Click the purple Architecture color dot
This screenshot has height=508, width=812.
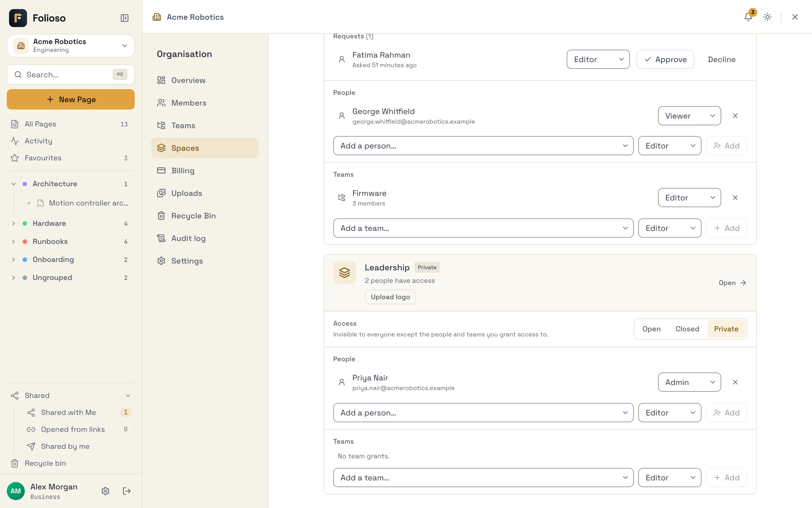tap(25, 184)
